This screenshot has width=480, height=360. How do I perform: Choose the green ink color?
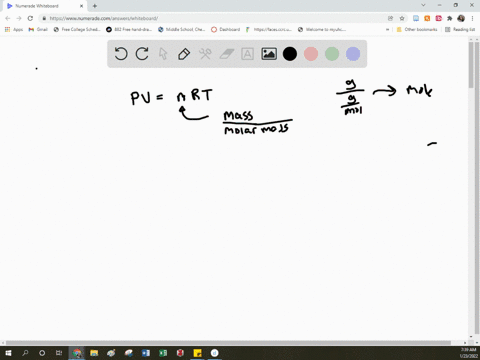point(332,54)
